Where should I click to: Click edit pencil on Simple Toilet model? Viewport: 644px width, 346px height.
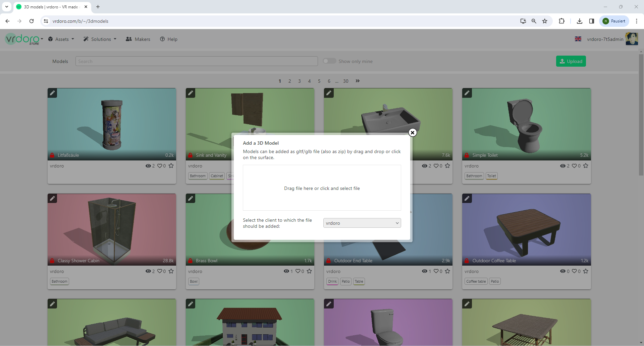coord(467,93)
